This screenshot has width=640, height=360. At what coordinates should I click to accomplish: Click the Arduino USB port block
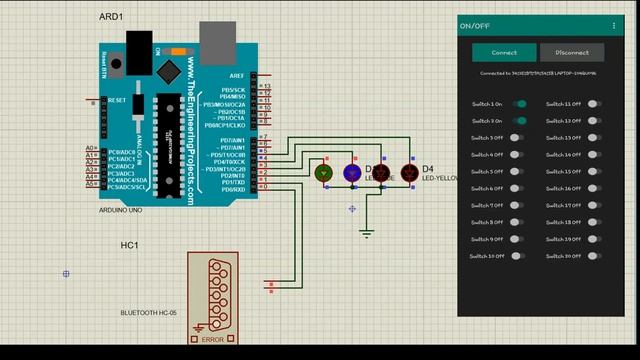pyautogui.click(x=218, y=43)
